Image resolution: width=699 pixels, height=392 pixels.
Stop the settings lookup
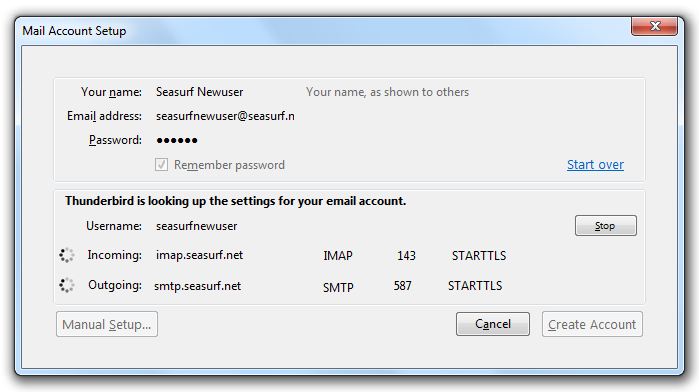tap(605, 226)
